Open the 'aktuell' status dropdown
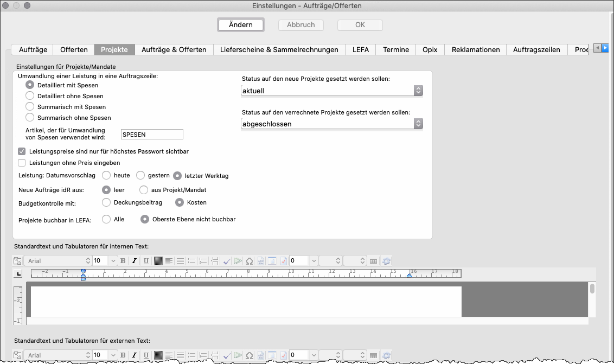This screenshot has width=614, height=364. [331, 91]
